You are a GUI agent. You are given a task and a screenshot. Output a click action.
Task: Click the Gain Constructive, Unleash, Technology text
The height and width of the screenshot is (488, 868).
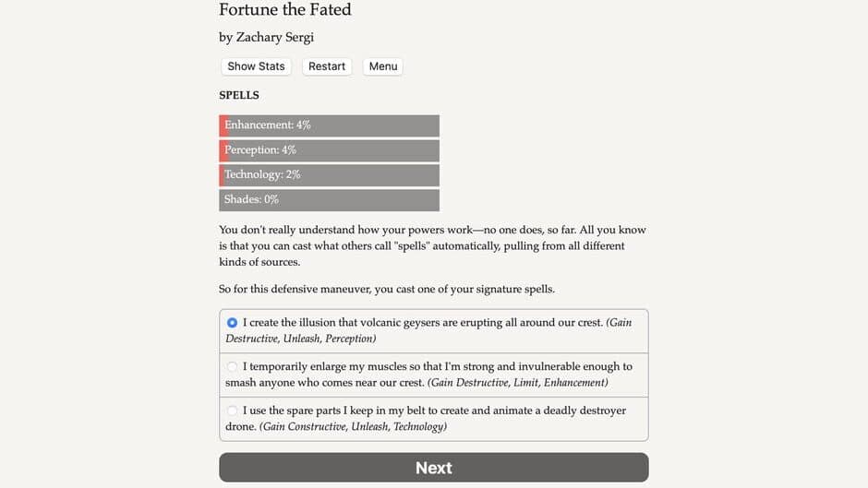(x=353, y=426)
